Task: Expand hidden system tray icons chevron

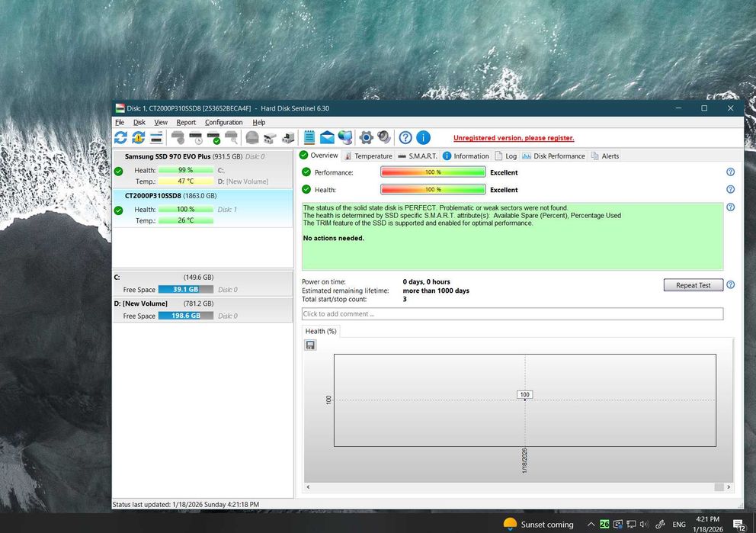Action: point(590,525)
